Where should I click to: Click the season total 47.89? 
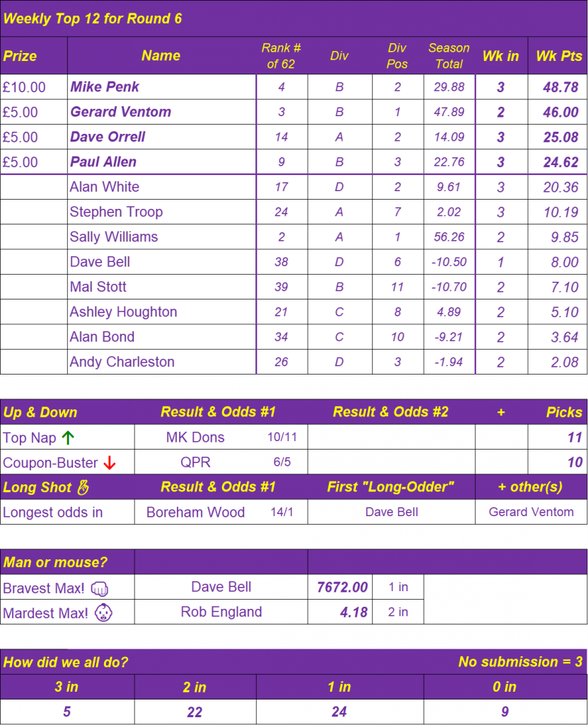point(449,112)
